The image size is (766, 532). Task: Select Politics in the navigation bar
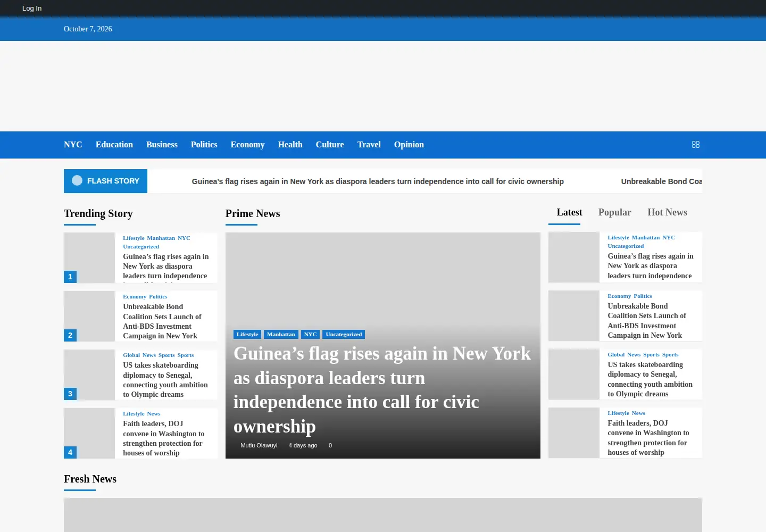click(x=204, y=145)
